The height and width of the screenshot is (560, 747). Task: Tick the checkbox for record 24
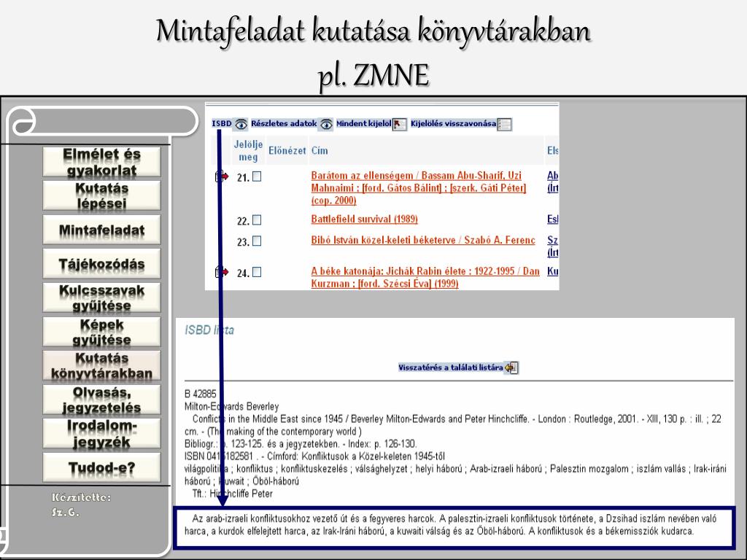(x=257, y=272)
